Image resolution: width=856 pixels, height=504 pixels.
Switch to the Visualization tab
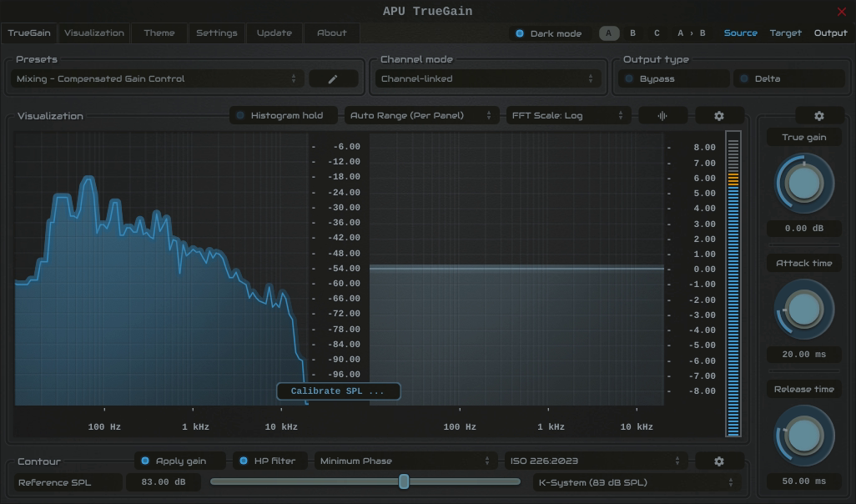94,33
